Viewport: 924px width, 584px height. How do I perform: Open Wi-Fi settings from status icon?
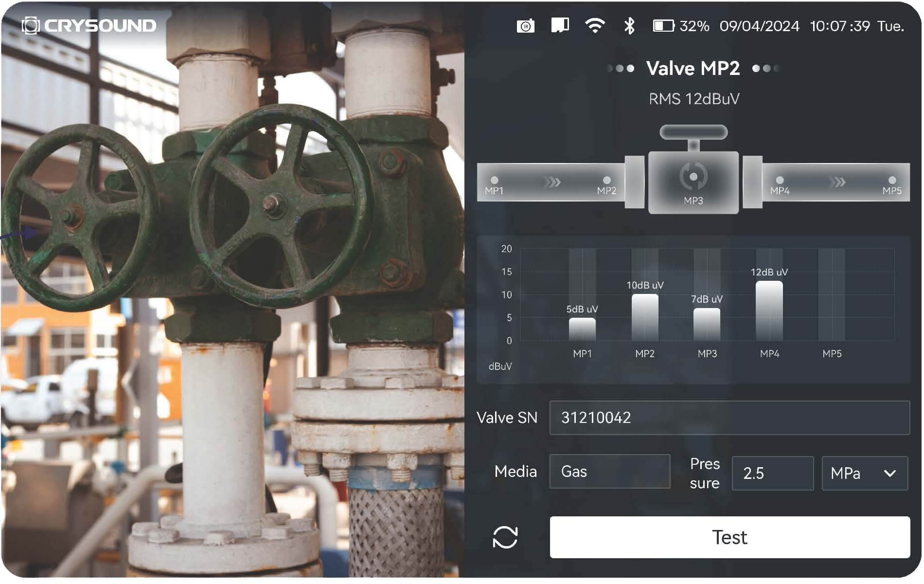(x=595, y=25)
